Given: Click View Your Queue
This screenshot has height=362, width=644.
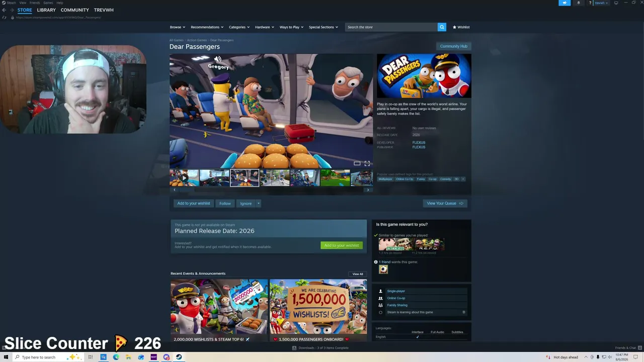Looking at the screenshot, I should pos(445,203).
